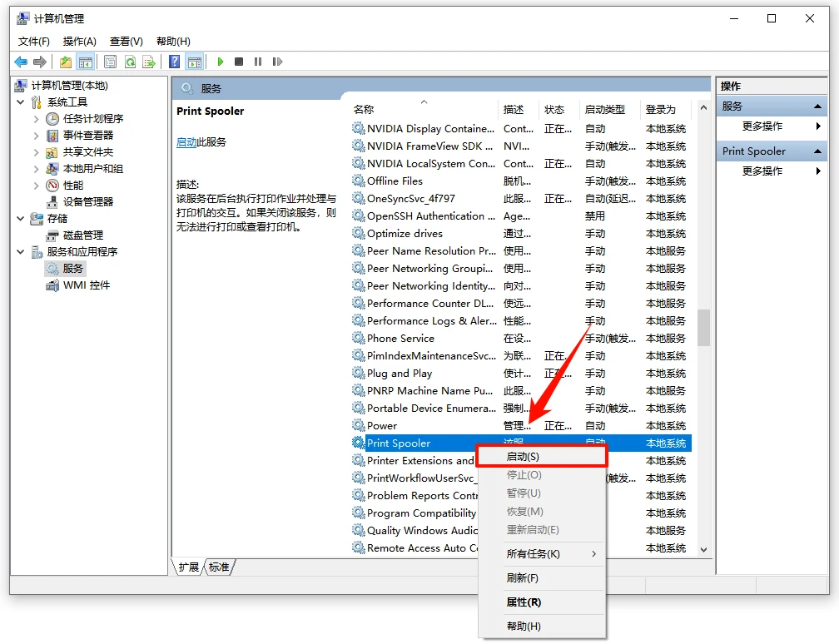Click the scrollbar up arrow
The height and width of the screenshot is (644, 839).
[703, 108]
